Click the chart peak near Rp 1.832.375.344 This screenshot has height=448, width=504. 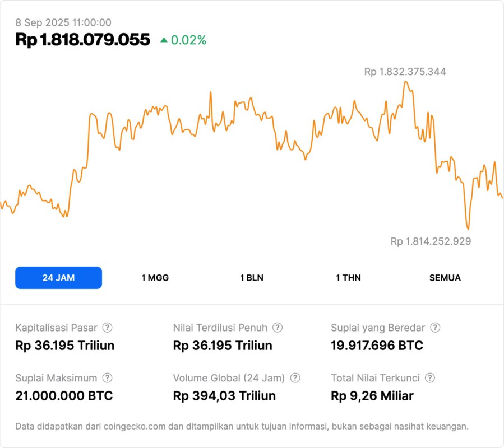coord(405,82)
